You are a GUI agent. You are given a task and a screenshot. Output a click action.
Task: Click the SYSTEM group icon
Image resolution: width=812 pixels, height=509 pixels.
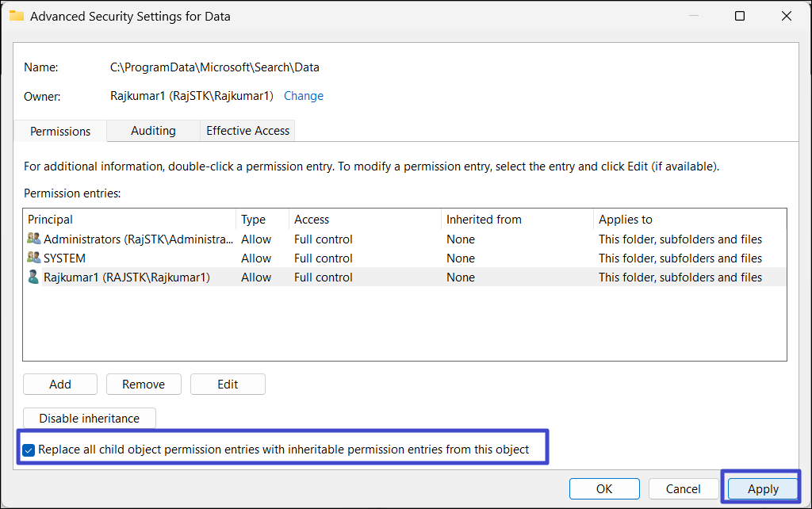(x=34, y=258)
